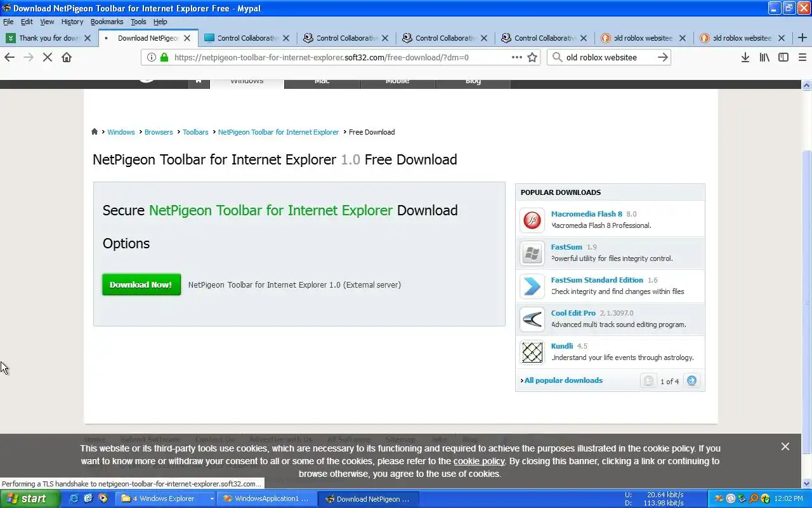Open the Help menu
The width and height of the screenshot is (812, 508).
tap(160, 22)
